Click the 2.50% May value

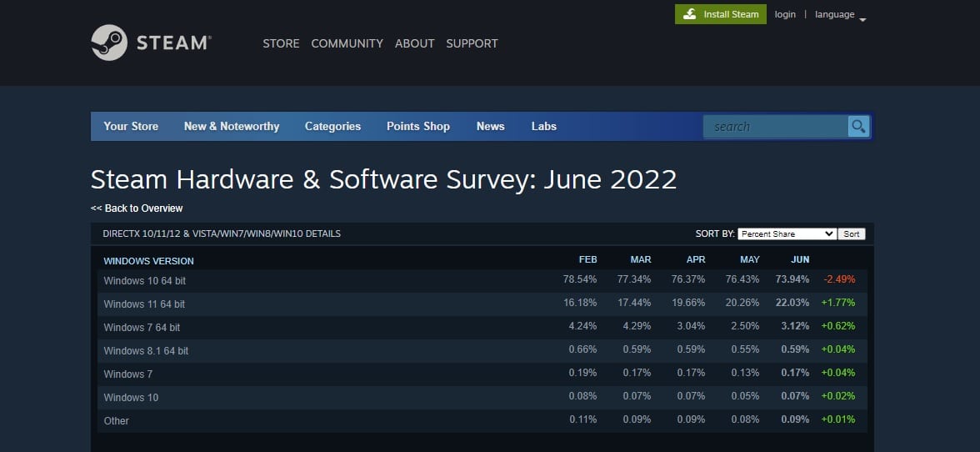coord(745,326)
